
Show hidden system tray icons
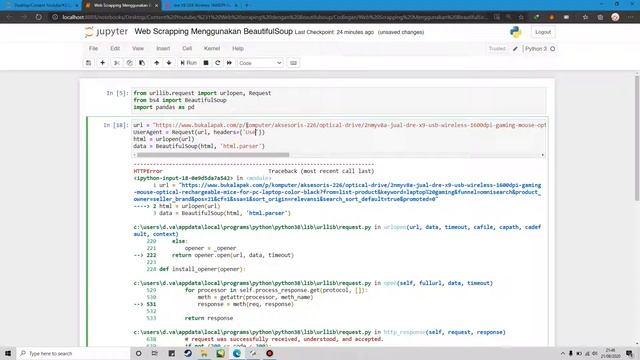click(x=563, y=353)
